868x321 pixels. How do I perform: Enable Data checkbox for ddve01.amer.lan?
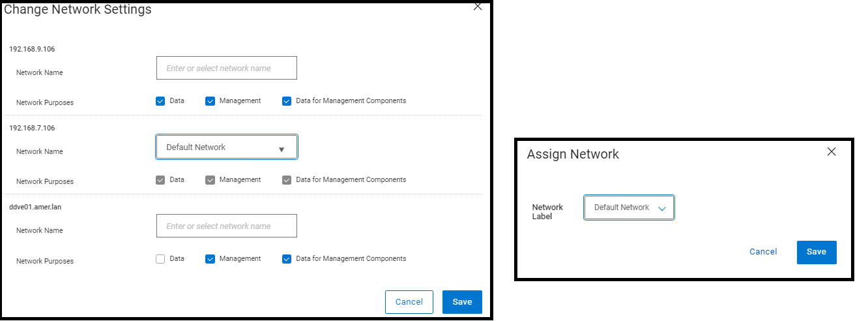pyautogui.click(x=160, y=259)
